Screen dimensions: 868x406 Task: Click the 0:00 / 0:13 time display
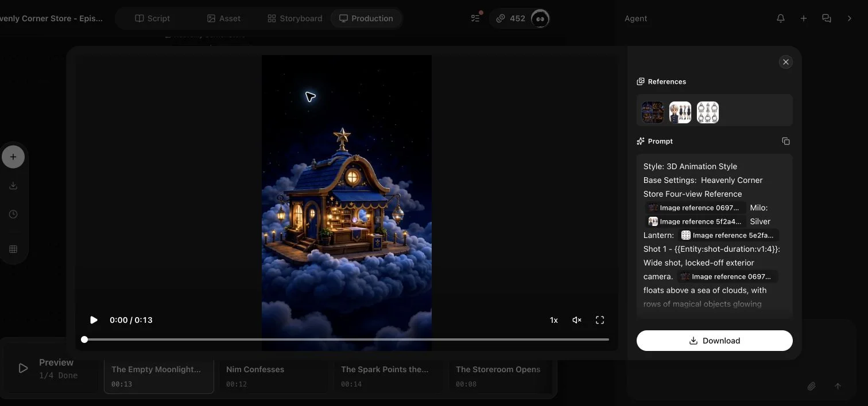tap(131, 320)
